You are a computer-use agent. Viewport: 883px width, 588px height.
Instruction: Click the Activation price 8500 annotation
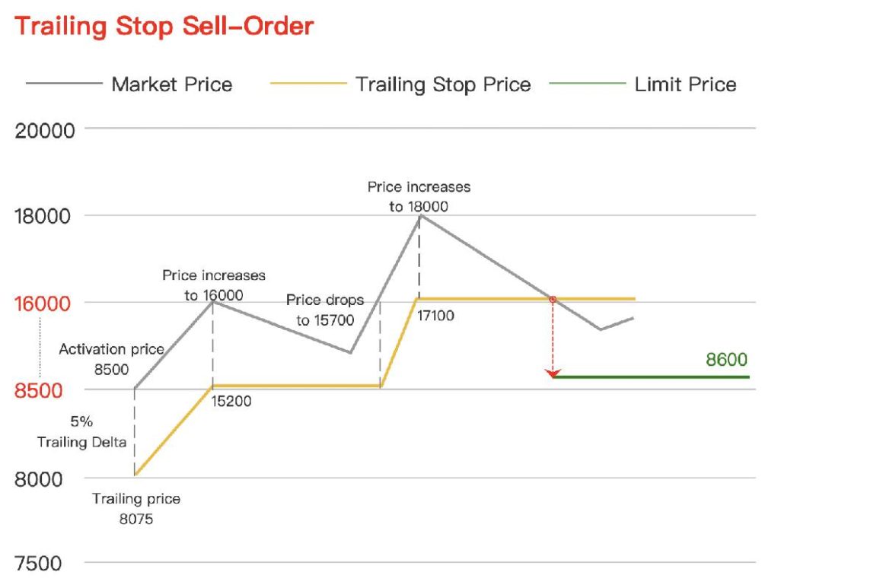(x=111, y=359)
